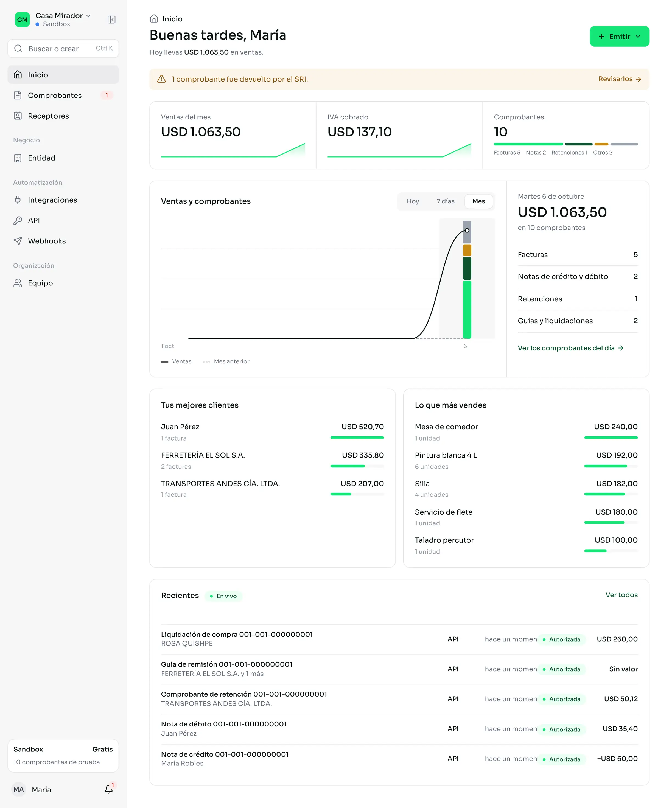Screen dimensions: 672x808
Task: Click the Equipo people icon
Action: coord(18,283)
